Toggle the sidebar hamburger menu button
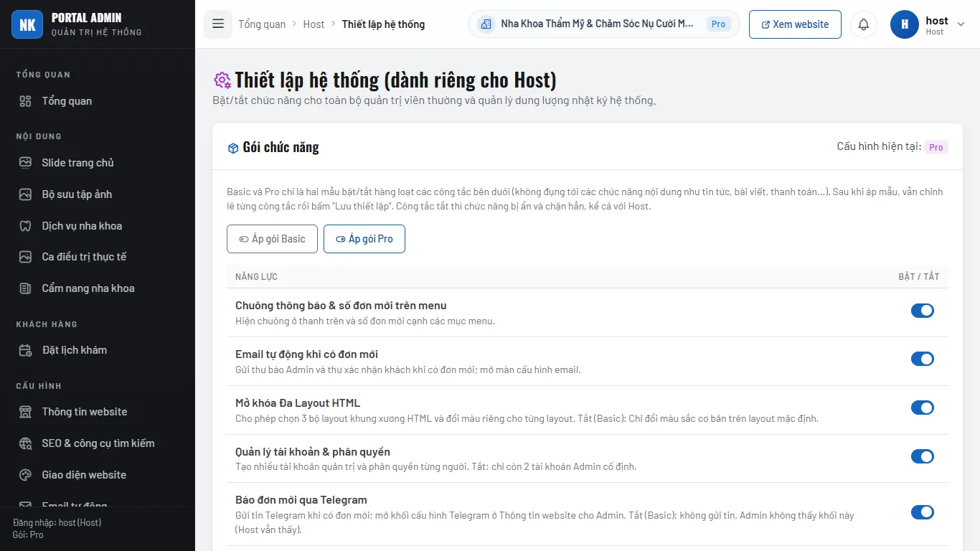The image size is (980, 551). point(218,24)
